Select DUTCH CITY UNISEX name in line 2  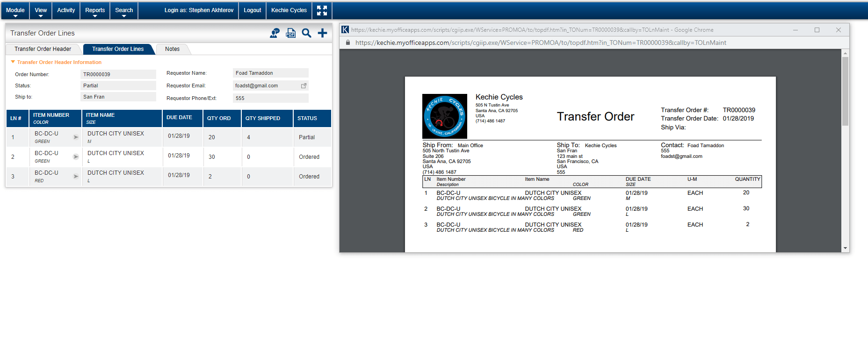[116, 153]
